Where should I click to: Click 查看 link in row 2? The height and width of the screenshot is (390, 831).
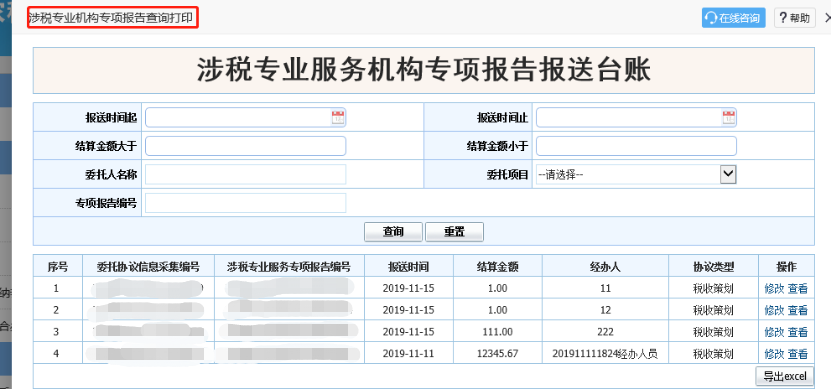click(x=798, y=310)
